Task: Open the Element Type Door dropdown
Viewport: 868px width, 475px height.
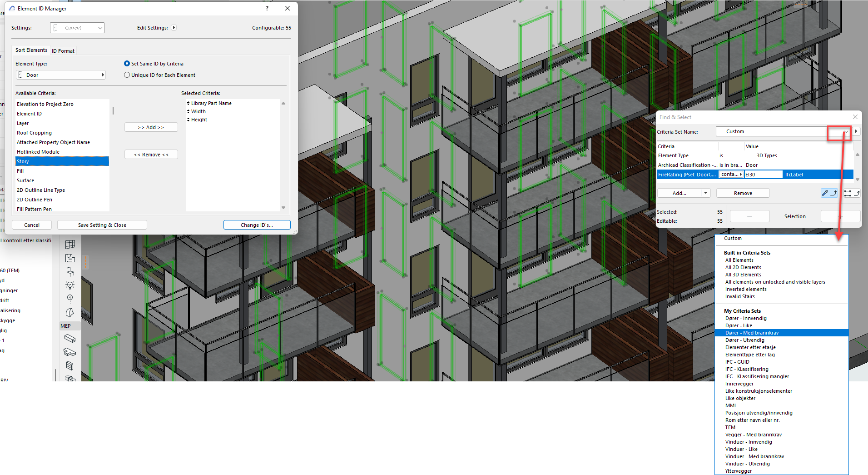Action: pyautogui.click(x=61, y=75)
